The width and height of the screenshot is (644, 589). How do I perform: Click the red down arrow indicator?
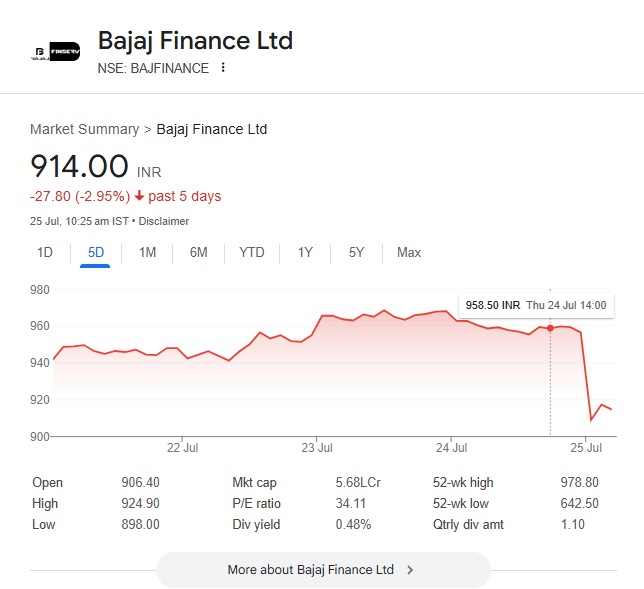(139, 196)
